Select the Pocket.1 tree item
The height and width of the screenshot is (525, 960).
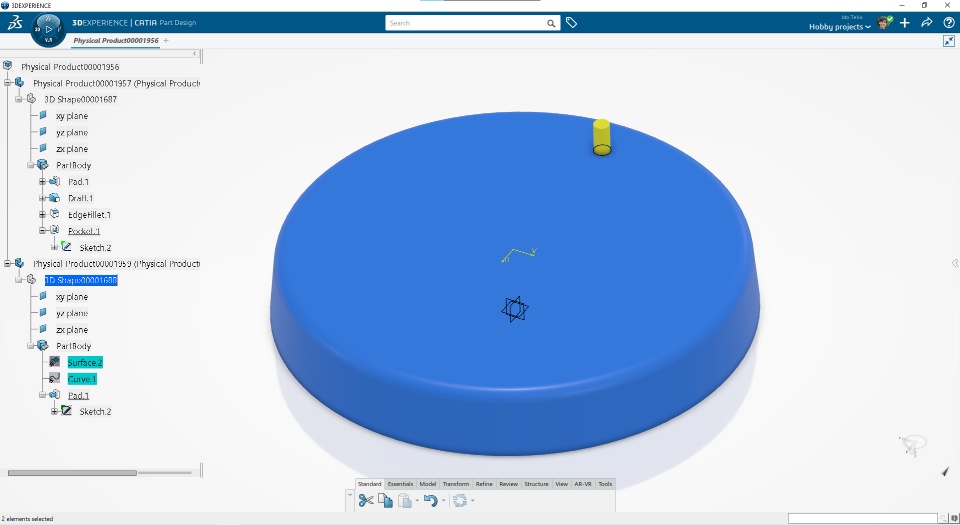pyautogui.click(x=84, y=231)
